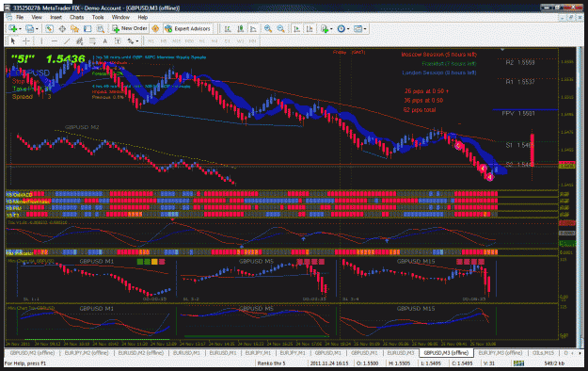Viewport: 588px width, 371px height.
Task: Open the Data Window crosshair icon
Action: 62,28
